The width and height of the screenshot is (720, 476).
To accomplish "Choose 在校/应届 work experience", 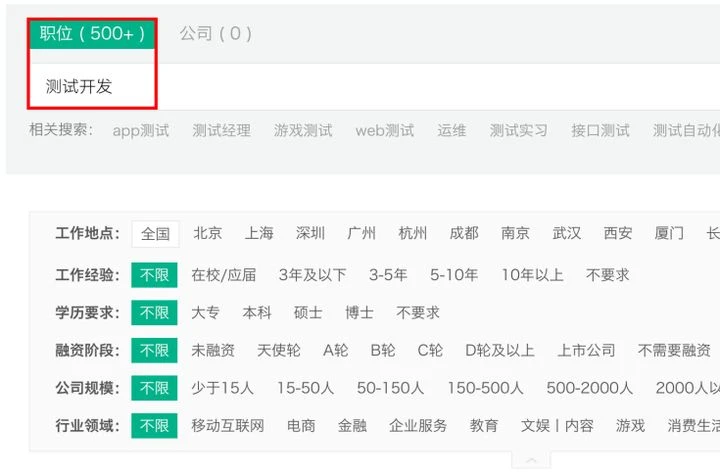I will [224, 275].
